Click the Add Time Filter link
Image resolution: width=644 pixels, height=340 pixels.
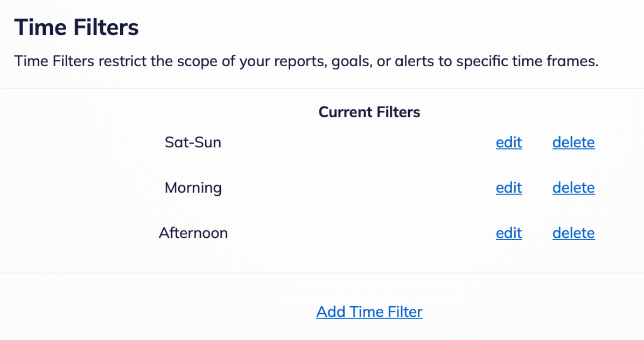[x=369, y=311]
